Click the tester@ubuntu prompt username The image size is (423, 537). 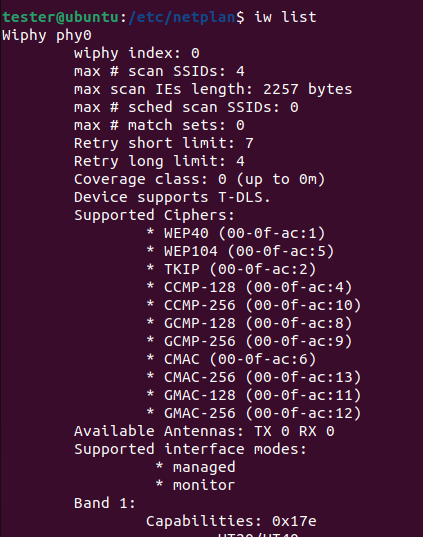61,17
